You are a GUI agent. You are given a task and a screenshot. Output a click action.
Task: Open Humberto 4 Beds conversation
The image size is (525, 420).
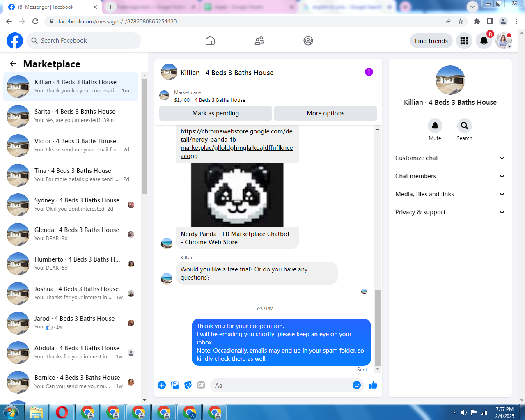point(71,264)
